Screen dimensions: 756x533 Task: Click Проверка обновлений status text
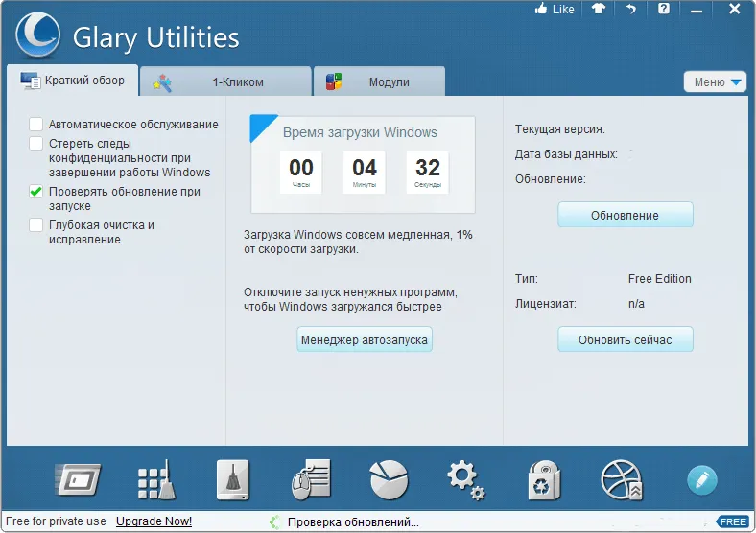tap(353, 522)
